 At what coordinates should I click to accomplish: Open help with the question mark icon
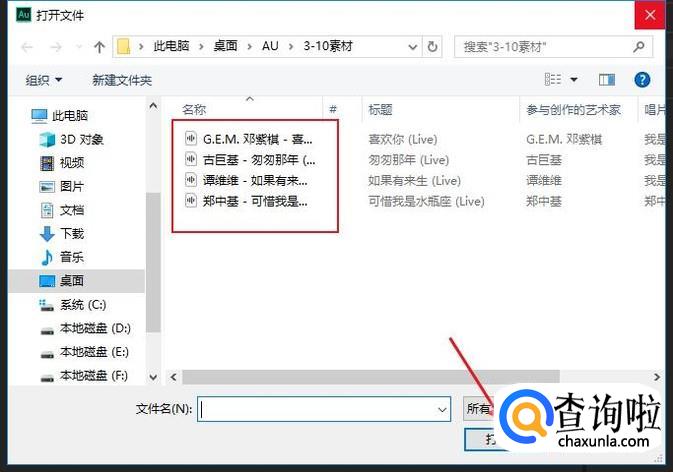point(642,79)
